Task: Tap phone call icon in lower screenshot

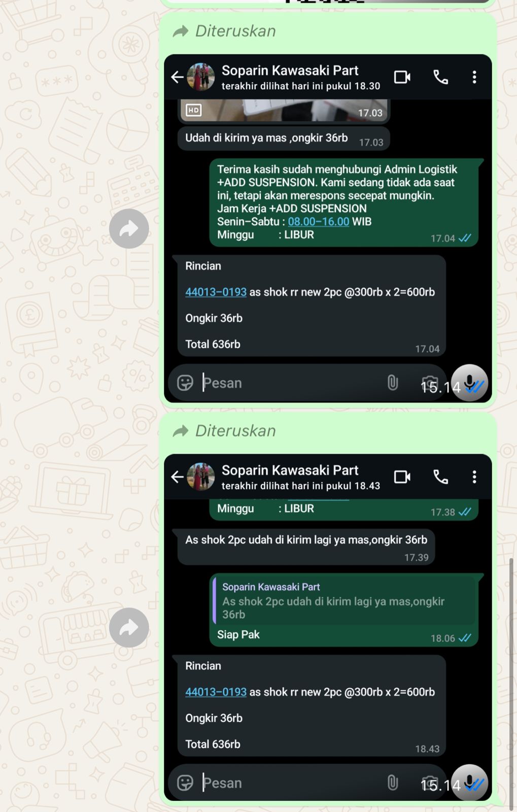Action: 440,477
